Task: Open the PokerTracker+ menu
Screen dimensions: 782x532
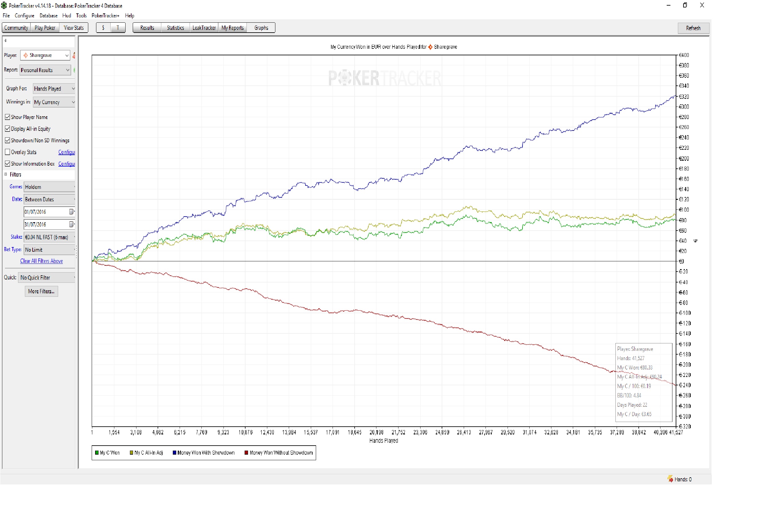Action: [105, 16]
